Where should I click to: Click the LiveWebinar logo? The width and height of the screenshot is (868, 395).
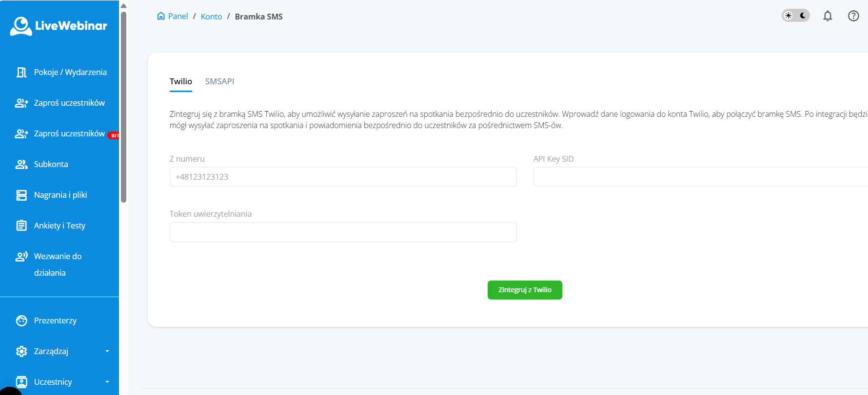(x=59, y=26)
